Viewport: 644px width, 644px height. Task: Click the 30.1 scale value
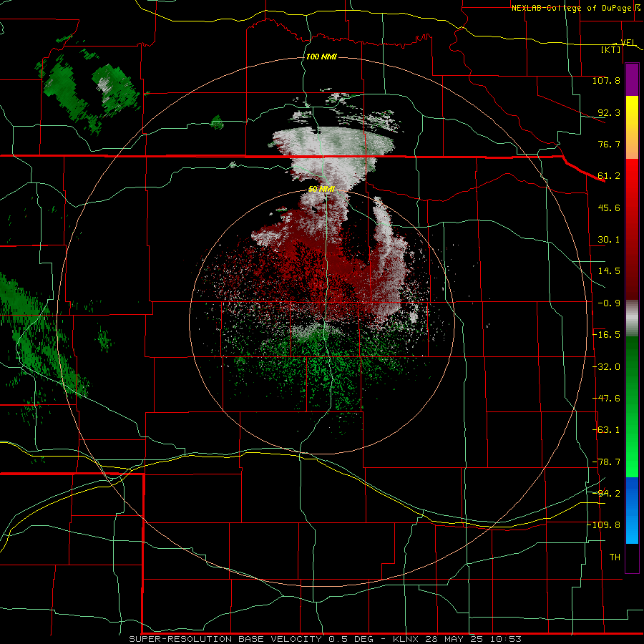609,240
